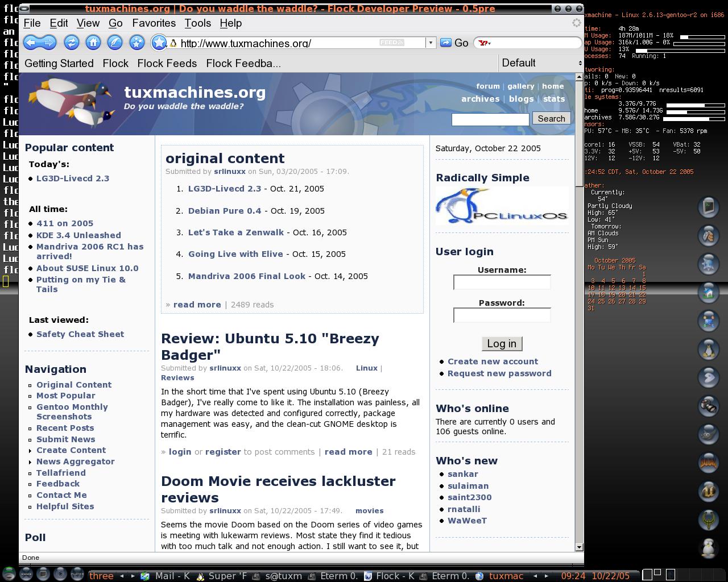
Task: Open the gallery link in the header
Action: pyautogui.click(x=521, y=86)
